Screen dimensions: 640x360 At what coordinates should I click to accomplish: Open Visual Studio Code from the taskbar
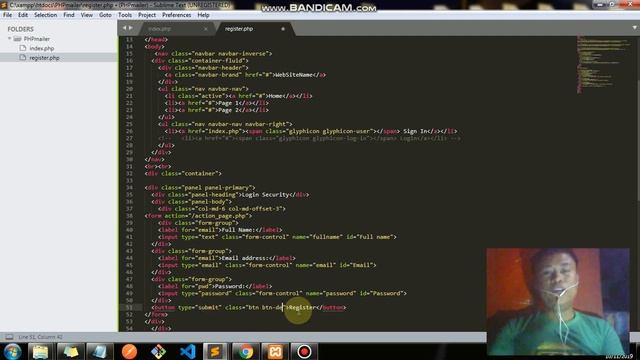(x=188, y=352)
